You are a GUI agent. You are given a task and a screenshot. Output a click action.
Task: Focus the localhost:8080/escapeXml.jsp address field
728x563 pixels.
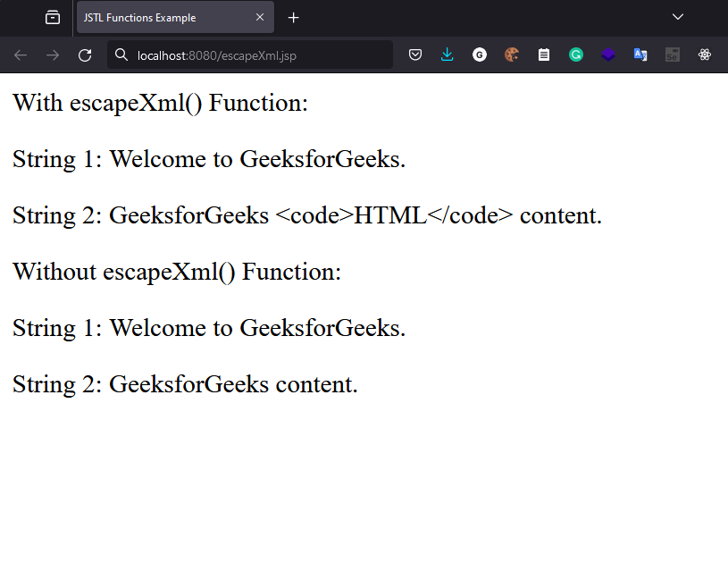(x=250, y=55)
